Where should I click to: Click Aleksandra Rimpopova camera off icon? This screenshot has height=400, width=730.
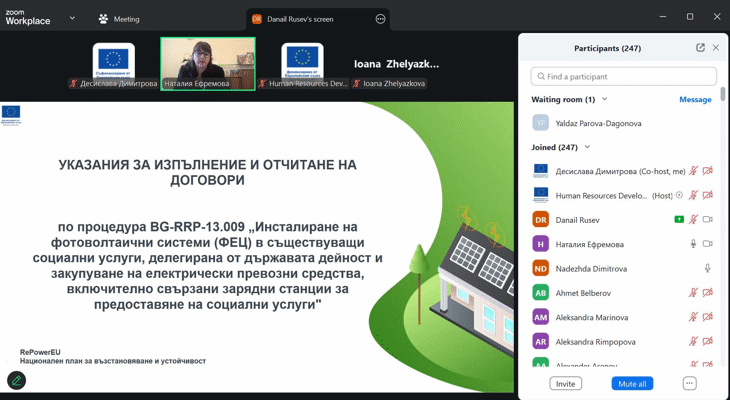click(708, 341)
